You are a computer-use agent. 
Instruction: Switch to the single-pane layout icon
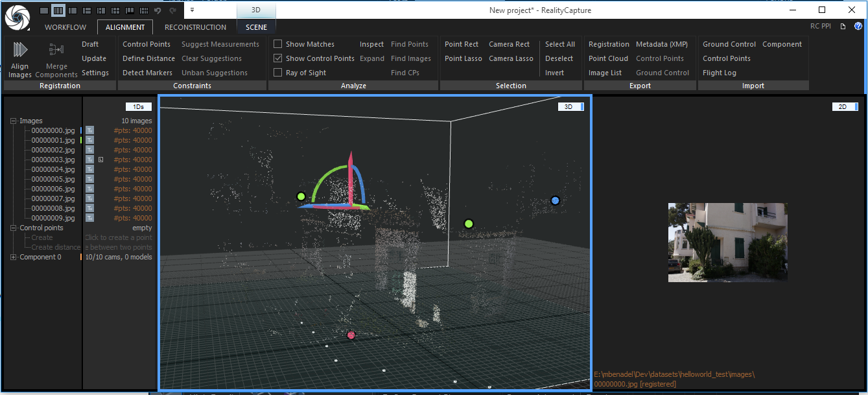click(43, 10)
